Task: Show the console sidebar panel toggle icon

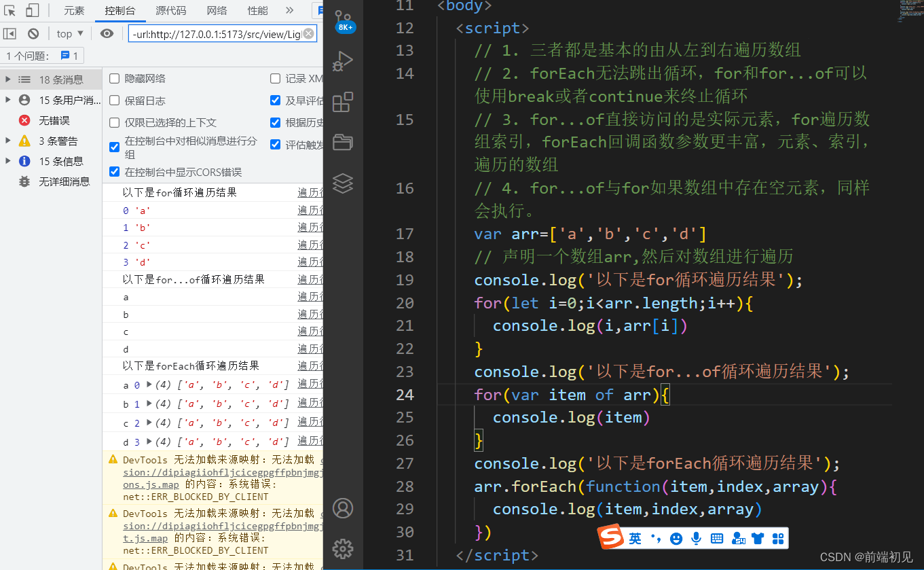Action: pos(10,33)
